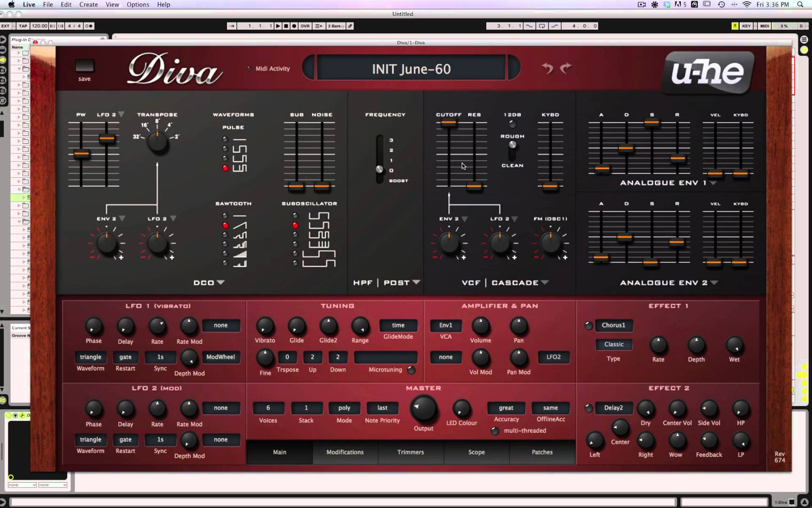Switch to the Main tab
812x508 pixels.
coord(280,452)
